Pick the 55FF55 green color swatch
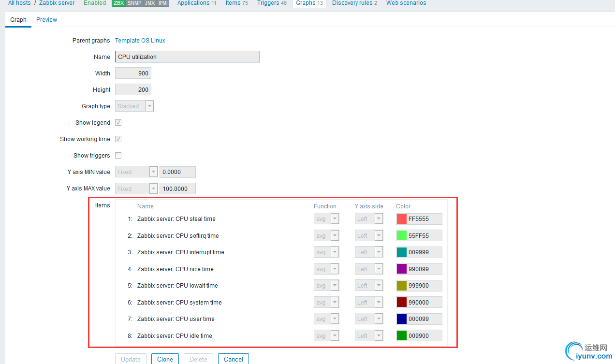 (x=402, y=236)
